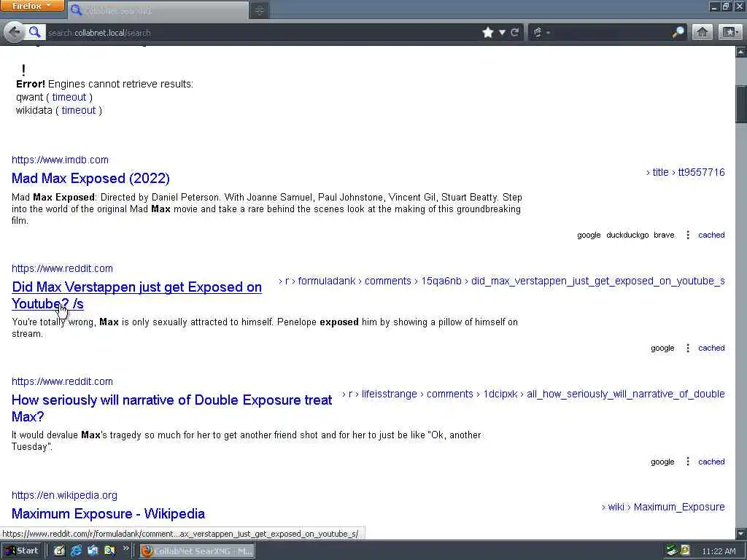Open the orange Firefox menu button
Screen dimensions: 747x560
32,6
